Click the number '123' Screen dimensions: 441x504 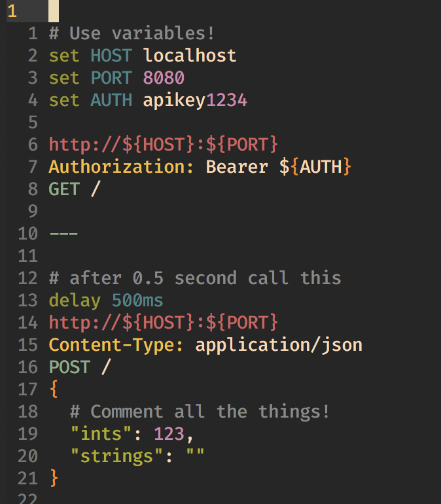pyautogui.click(x=169, y=434)
